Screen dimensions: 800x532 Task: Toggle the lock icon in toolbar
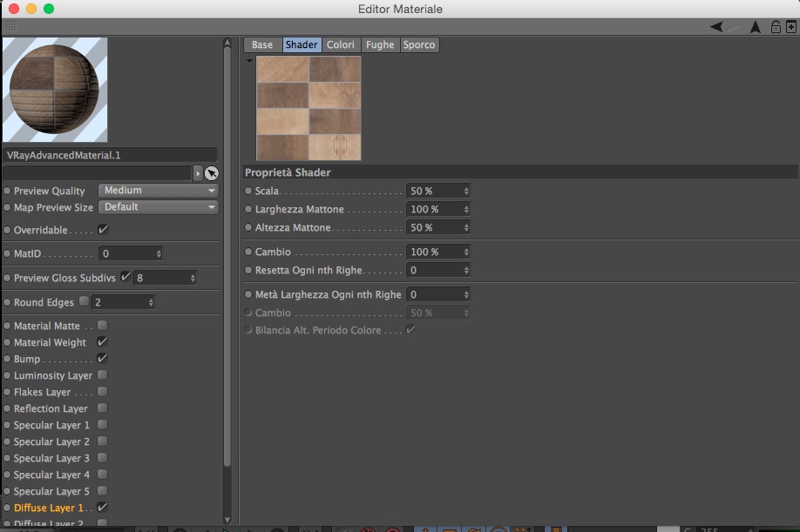(x=776, y=27)
